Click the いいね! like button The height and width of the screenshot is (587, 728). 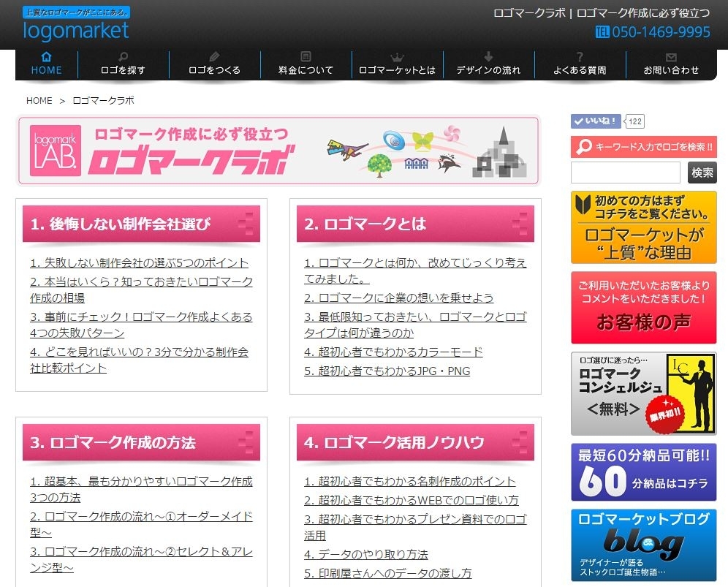pyautogui.click(x=596, y=121)
